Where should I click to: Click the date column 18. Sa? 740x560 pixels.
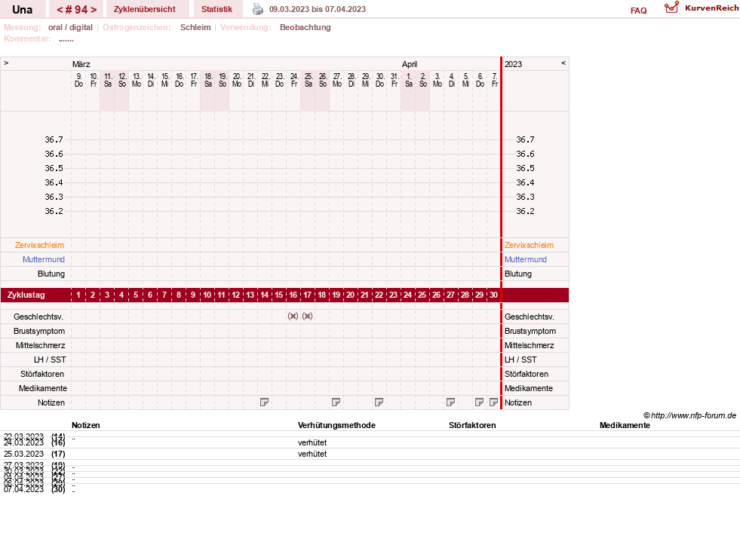coord(207,80)
